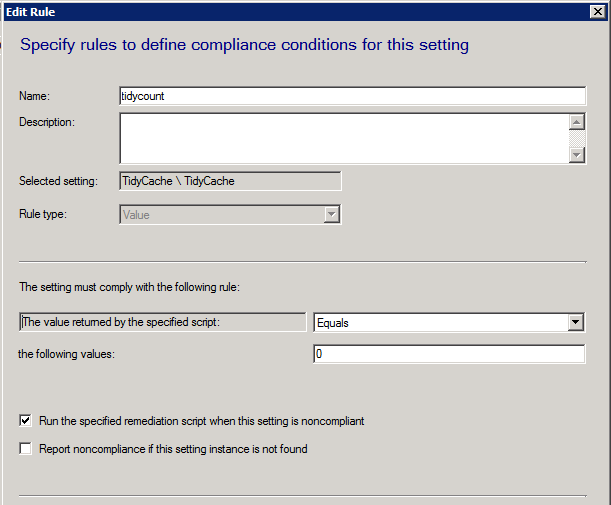Click the 'Selected setting:' label
Screen dimensions: 611x505
click(58, 181)
